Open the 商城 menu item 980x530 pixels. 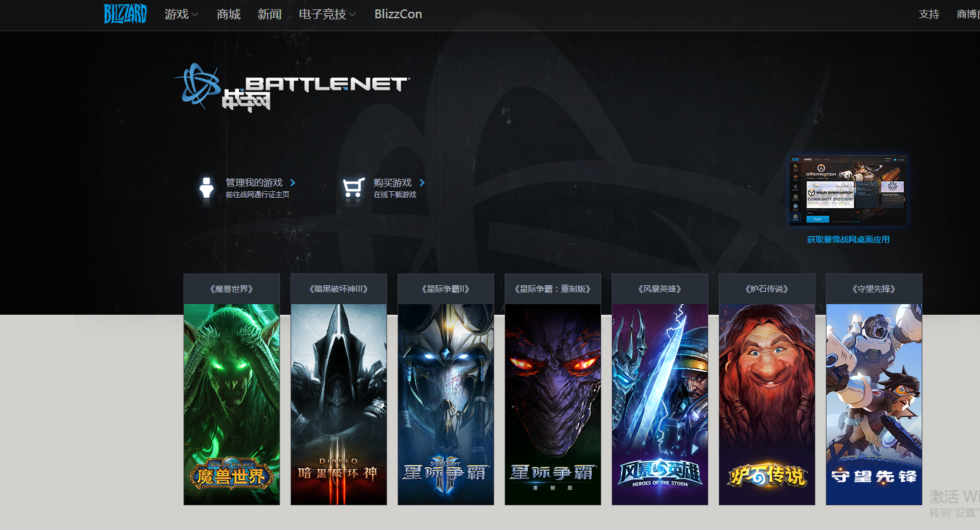tap(228, 14)
